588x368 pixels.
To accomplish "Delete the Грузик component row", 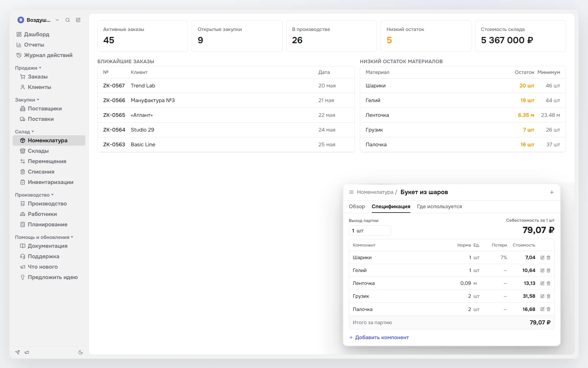I will click(x=548, y=296).
